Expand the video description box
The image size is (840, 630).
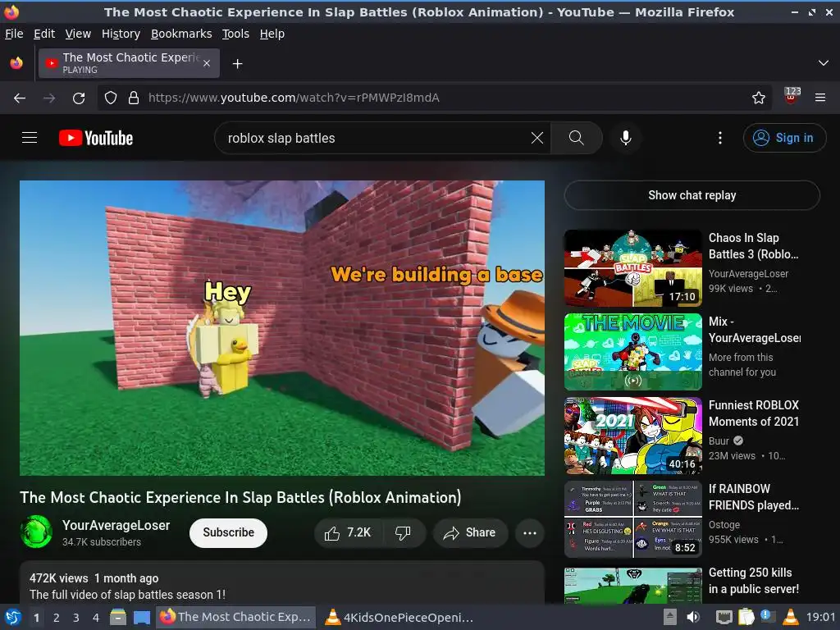pyautogui.click(x=282, y=583)
